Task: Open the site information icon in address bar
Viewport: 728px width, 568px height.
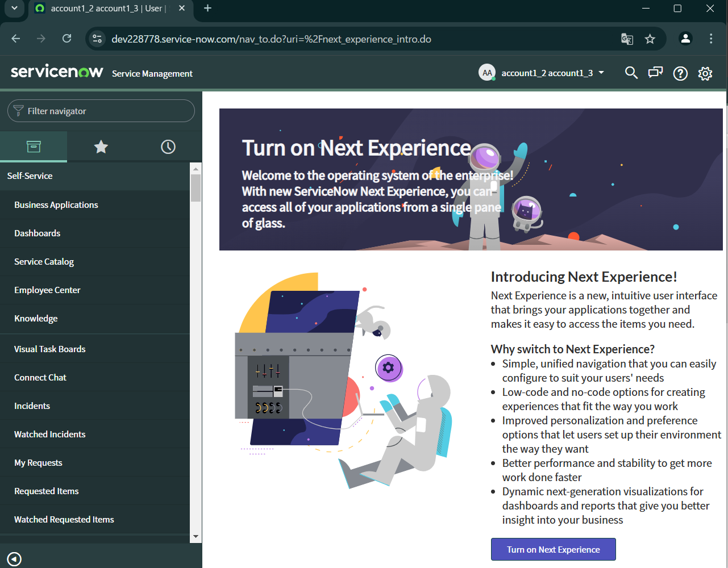Action: tap(97, 39)
